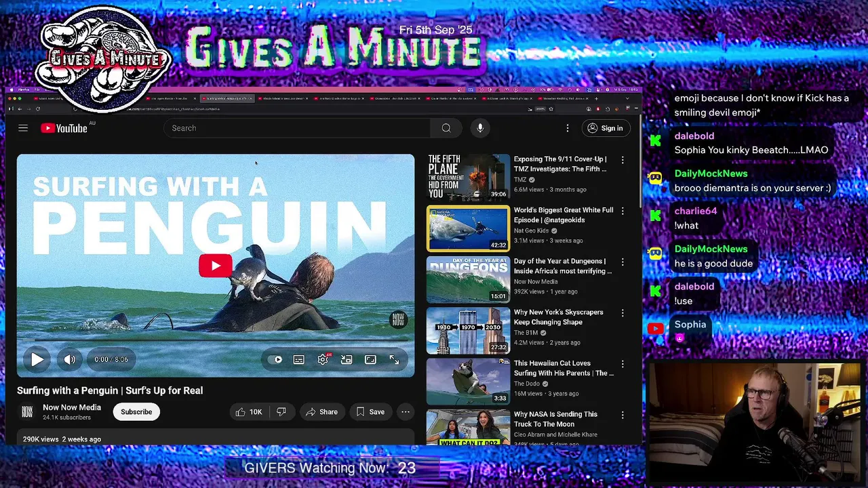The height and width of the screenshot is (488, 868).
Task: Open options menu for Why NASA Is Sending
Action: [623, 415]
